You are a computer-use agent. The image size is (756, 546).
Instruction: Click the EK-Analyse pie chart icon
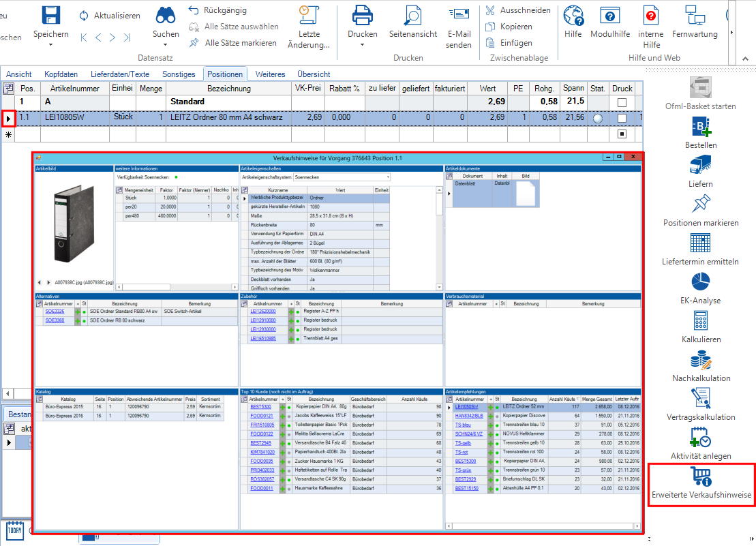pos(701,282)
